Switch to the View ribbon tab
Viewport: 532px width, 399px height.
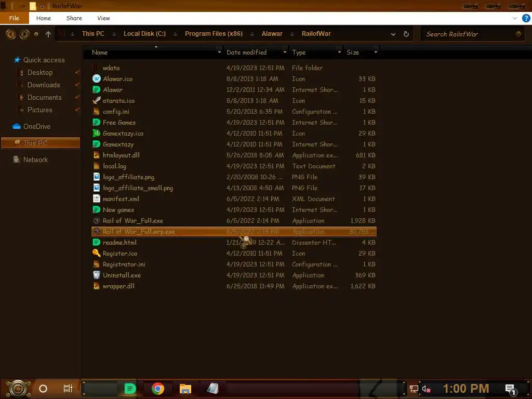[x=103, y=18]
